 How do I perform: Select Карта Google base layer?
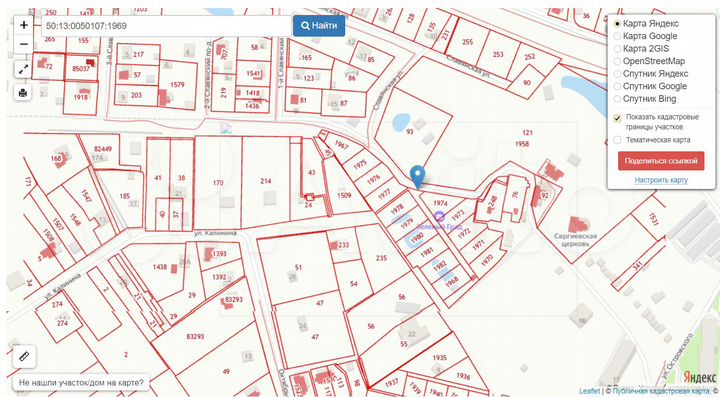point(618,36)
